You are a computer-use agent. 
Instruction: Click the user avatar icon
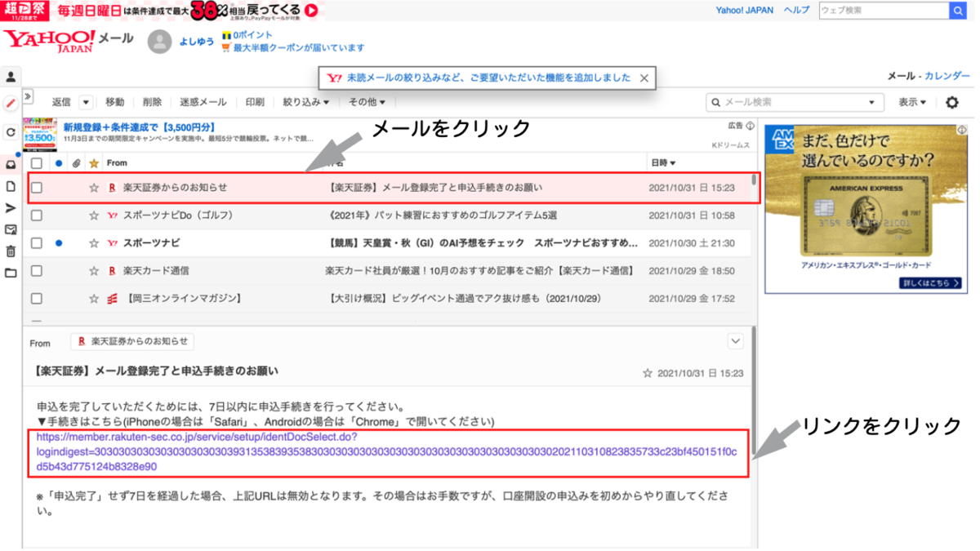(x=160, y=42)
